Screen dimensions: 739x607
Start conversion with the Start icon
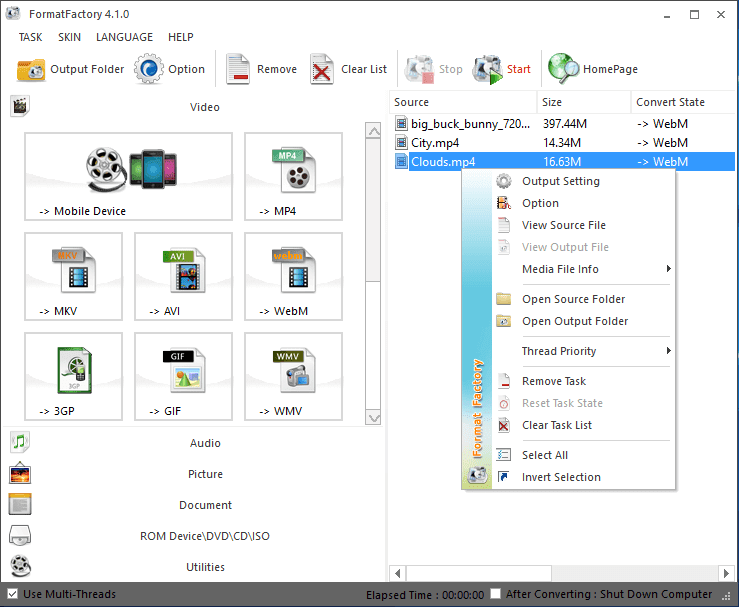click(x=488, y=69)
